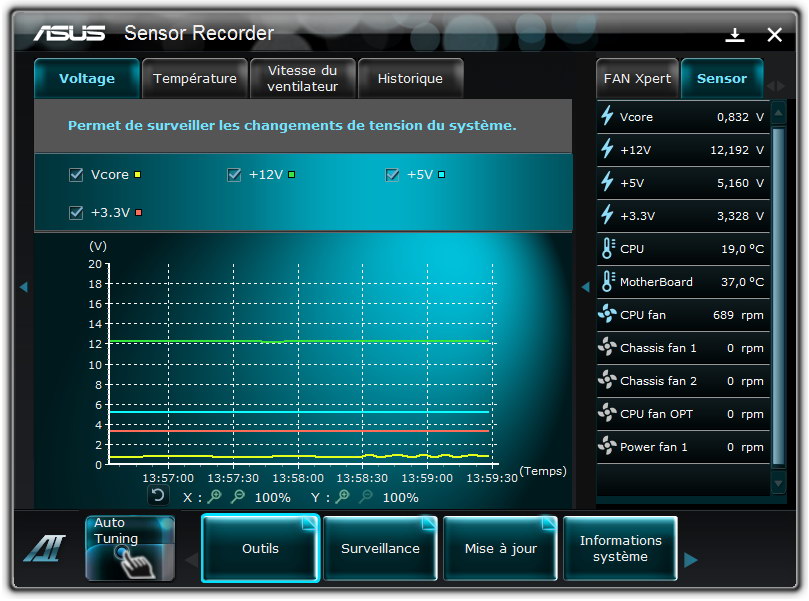Click the CPU fan icon
The image size is (809, 601).
607,314
